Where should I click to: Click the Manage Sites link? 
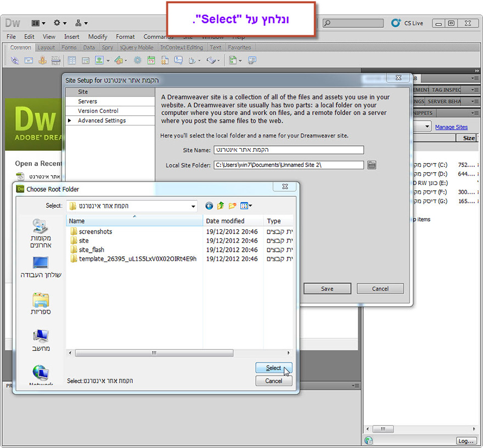tap(451, 127)
